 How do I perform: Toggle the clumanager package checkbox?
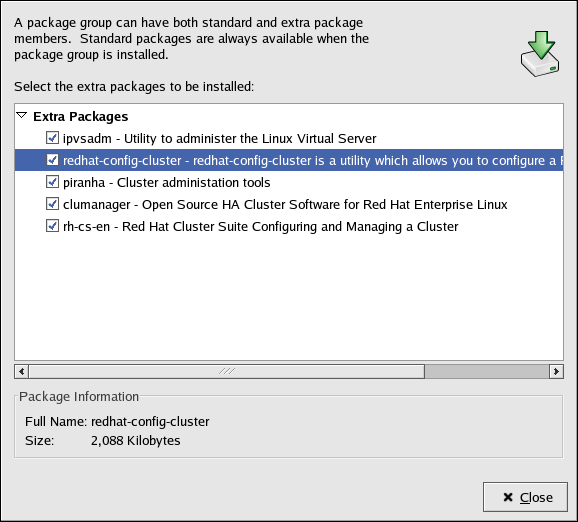point(52,204)
